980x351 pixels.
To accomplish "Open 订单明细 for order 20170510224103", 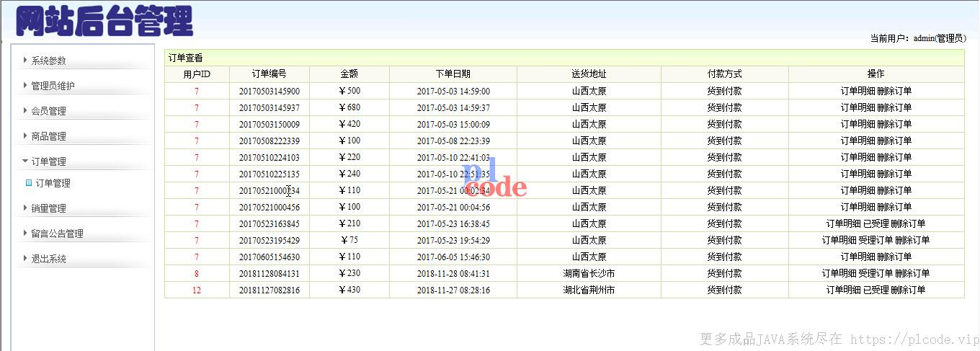I will (857, 157).
